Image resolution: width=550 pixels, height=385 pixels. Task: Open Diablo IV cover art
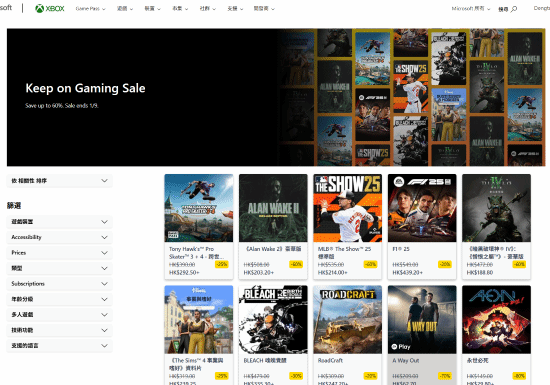coord(496,208)
